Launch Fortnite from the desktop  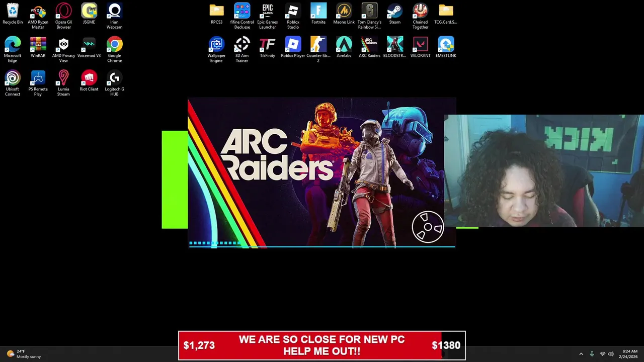pyautogui.click(x=318, y=14)
